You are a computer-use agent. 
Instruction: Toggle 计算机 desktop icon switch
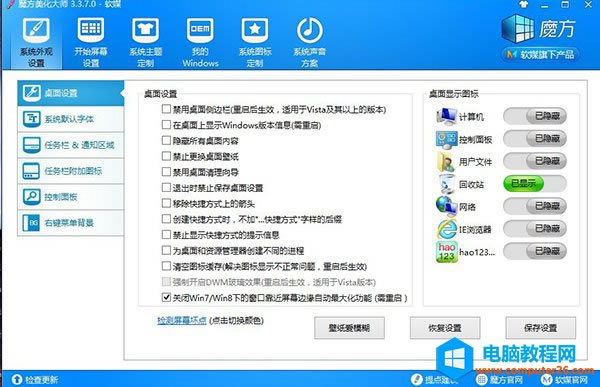tap(535, 116)
